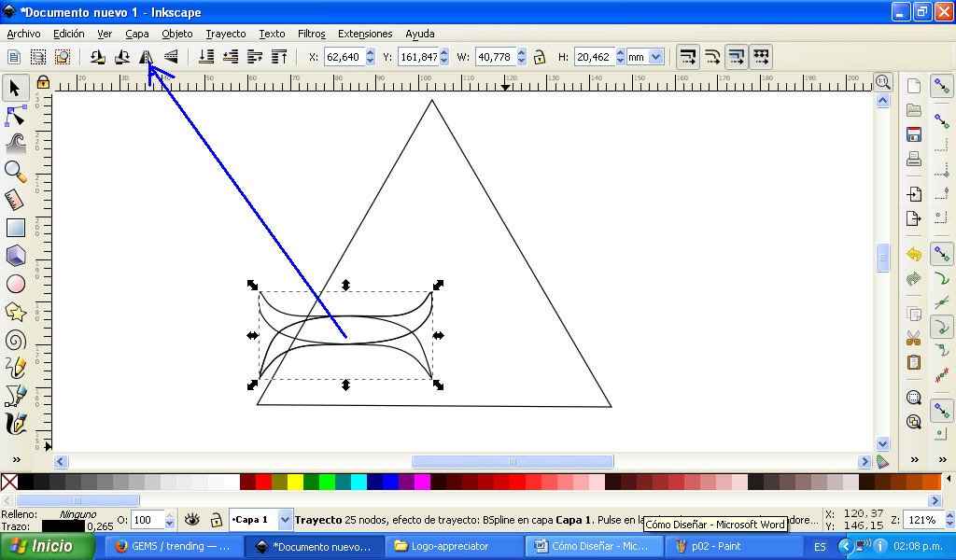
Task: Toggle Capa 1 layer lock
Action: (x=217, y=520)
